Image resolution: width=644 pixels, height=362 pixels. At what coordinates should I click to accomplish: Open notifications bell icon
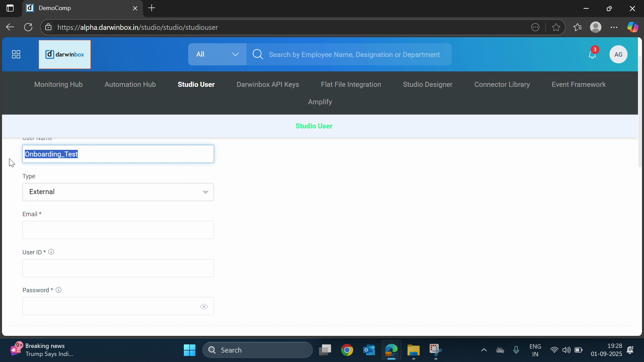[x=592, y=55]
